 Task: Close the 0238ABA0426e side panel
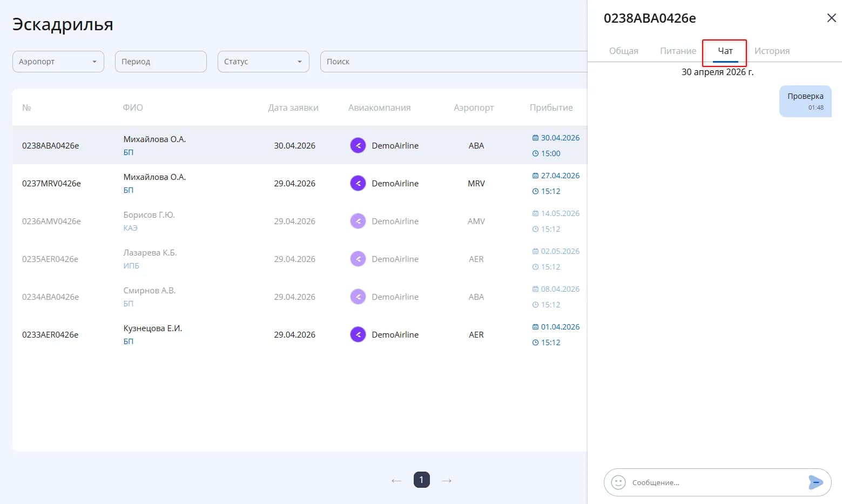click(x=831, y=18)
